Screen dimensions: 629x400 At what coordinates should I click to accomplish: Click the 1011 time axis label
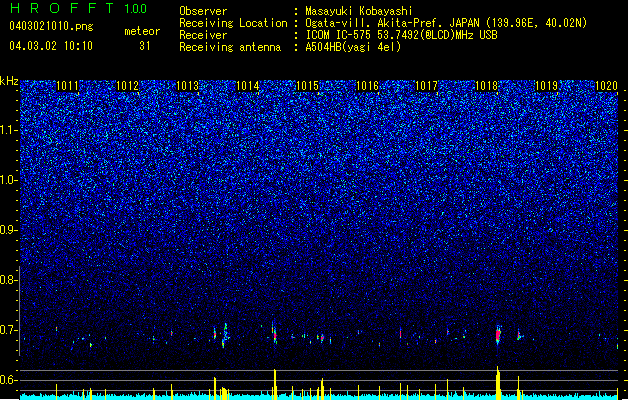(x=67, y=86)
